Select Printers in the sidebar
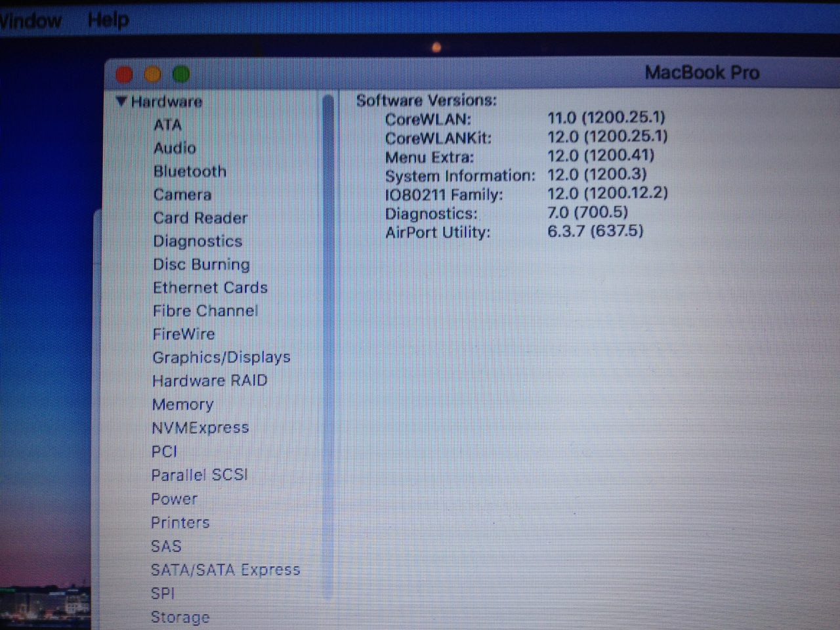The image size is (840, 630). click(x=180, y=522)
